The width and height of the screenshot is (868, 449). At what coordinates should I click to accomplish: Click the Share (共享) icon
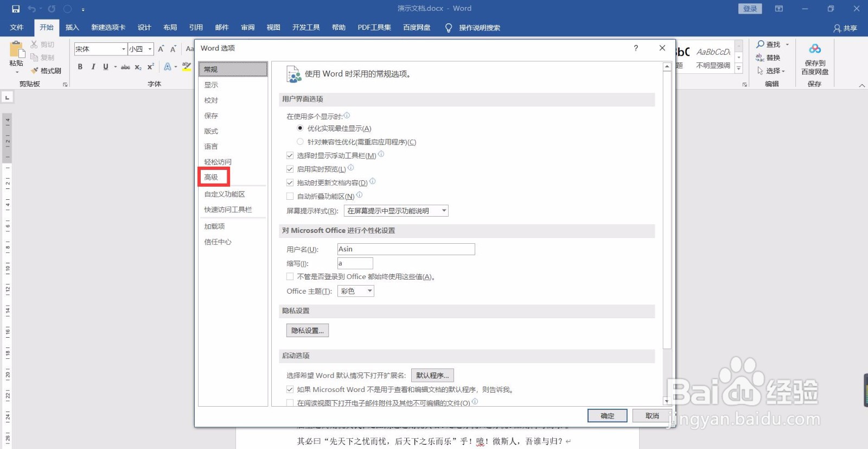838,28
